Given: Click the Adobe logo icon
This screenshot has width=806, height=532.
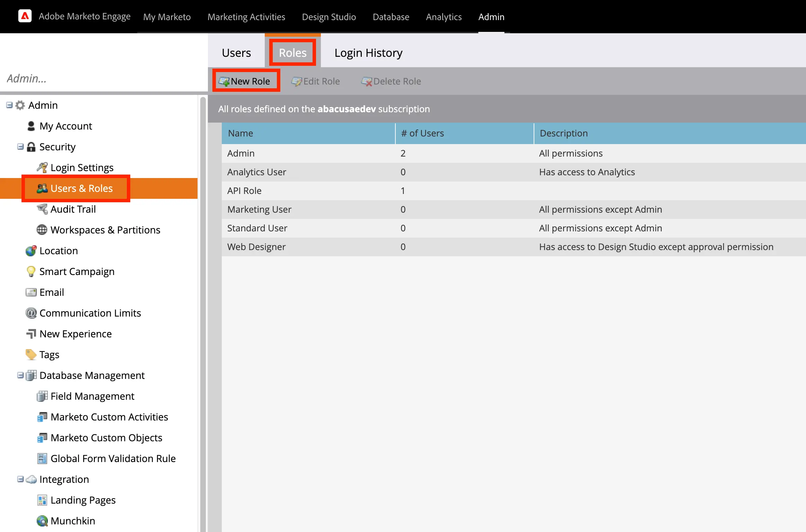Looking at the screenshot, I should pyautogui.click(x=25, y=16).
